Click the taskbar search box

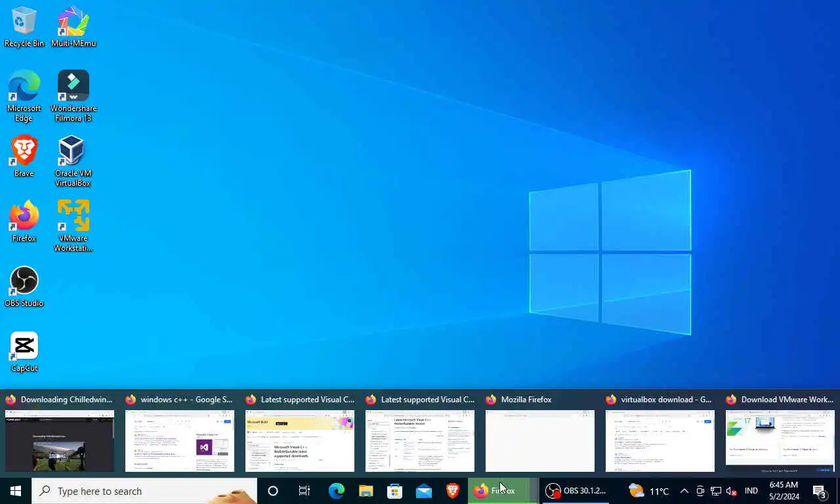(x=144, y=491)
